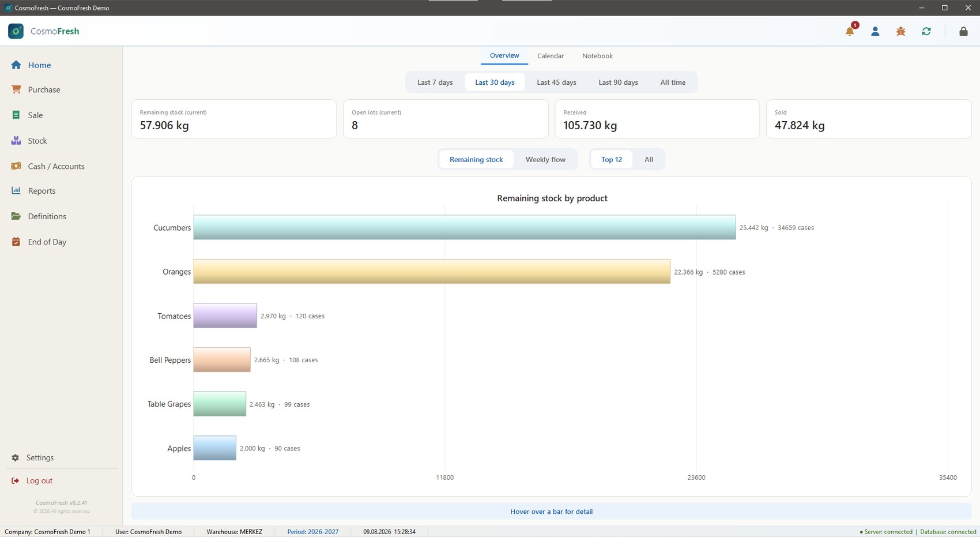Click the Oranges bar in chart
This screenshot has width=980, height=537.
[x=432, y=272]
